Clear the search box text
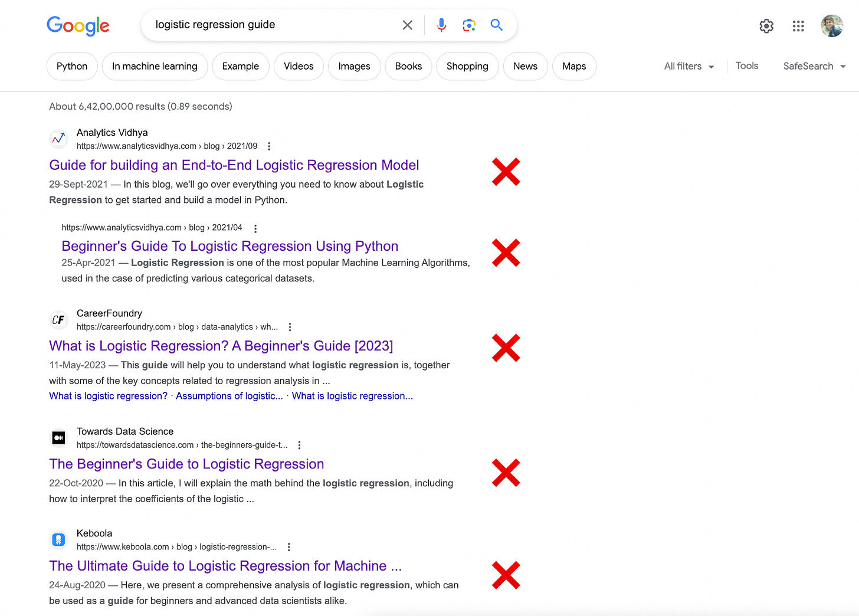 click(407, 25)
